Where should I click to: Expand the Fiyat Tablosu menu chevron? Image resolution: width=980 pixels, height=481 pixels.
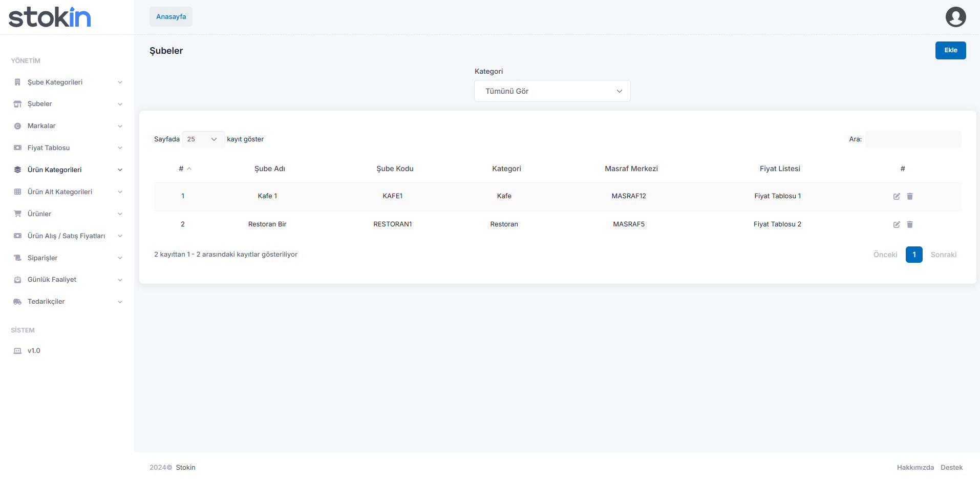pos(120,148)
